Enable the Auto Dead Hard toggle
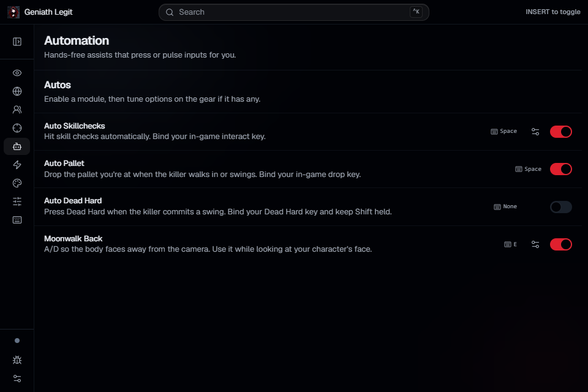Image resolution: width=588 pixels, height=392 pixels. coord(560,206)
